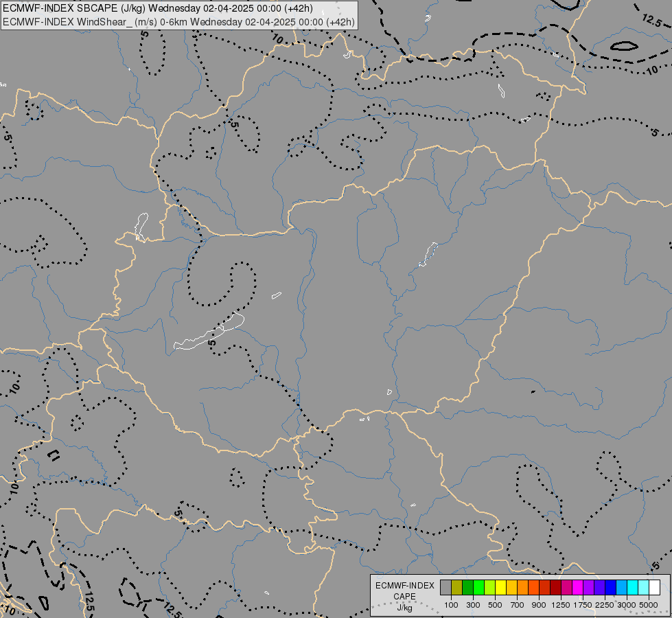Select the bright green legend swatch
Image resolution: width=672 pixels, height=618 pixels.
click(478, 587)
